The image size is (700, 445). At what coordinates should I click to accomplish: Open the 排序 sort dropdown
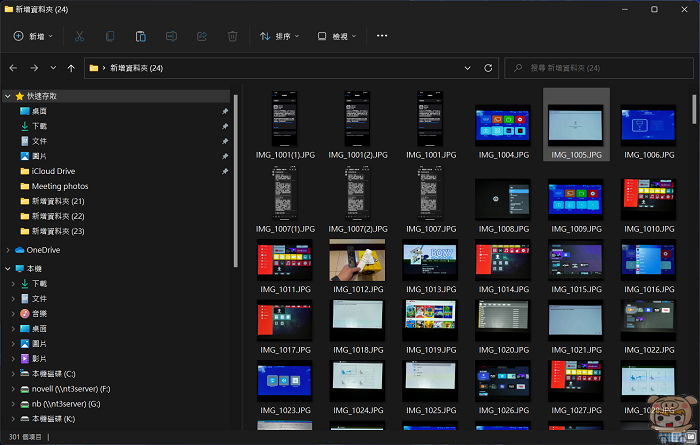coord(280,36)
